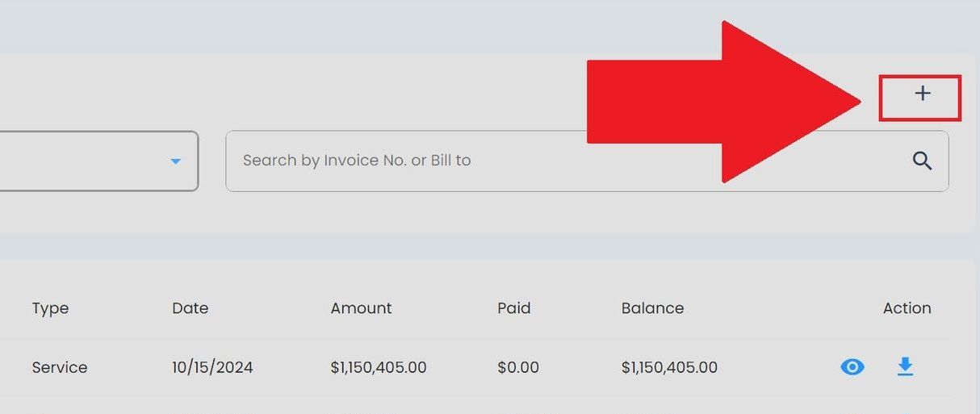Expand the dropdown using the blue arrow
980x414 pixels.
pyautogui.click(x=175, y=161)
